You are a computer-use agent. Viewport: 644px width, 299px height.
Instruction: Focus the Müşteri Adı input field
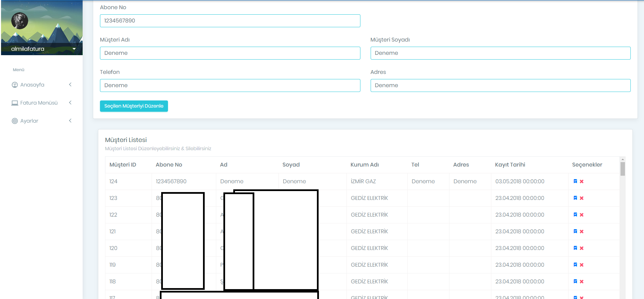[x=230, y=53]
